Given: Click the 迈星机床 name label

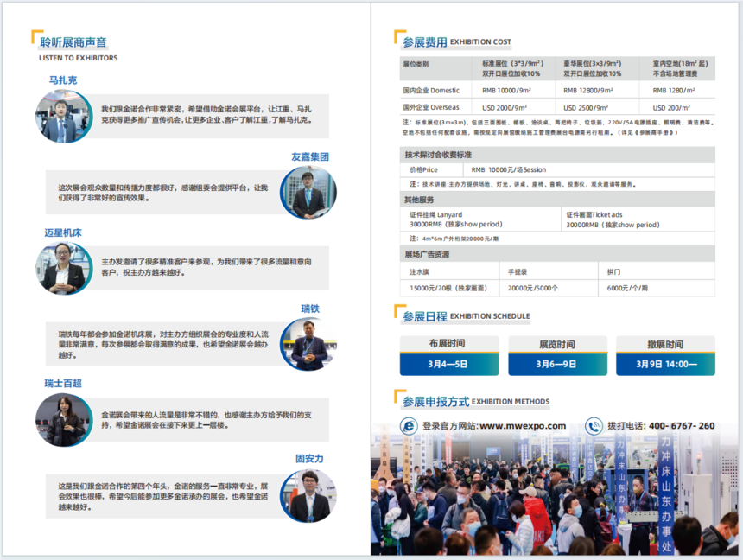Looking at the screenshot, I should (63, 232).
